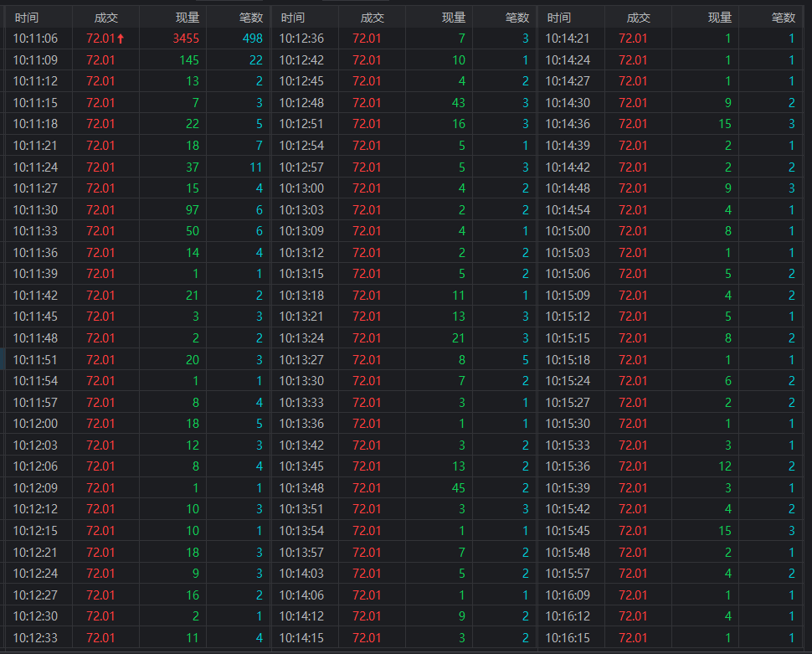The height and width of the screenshot is (654, 812).
Task: Select the 10:15:57 time cell
Action: 568,574
